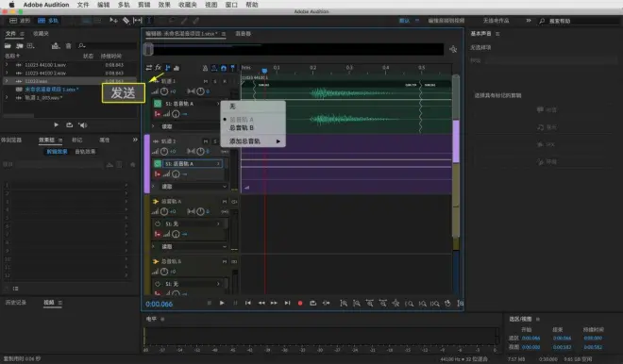Expand the 11023 44100 2.wav file row
The height and width of the screenshot is (364, 623).
pyautogui.click(x=7, y=73)
